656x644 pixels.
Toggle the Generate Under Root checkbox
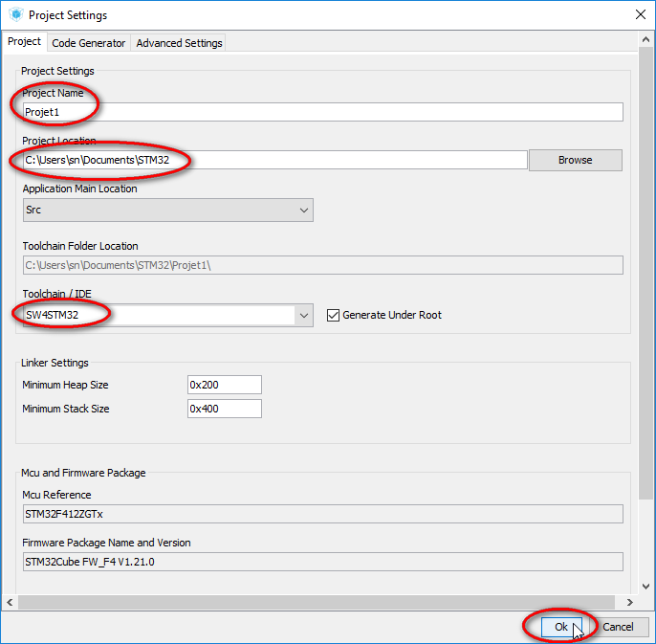click(333, 315)
